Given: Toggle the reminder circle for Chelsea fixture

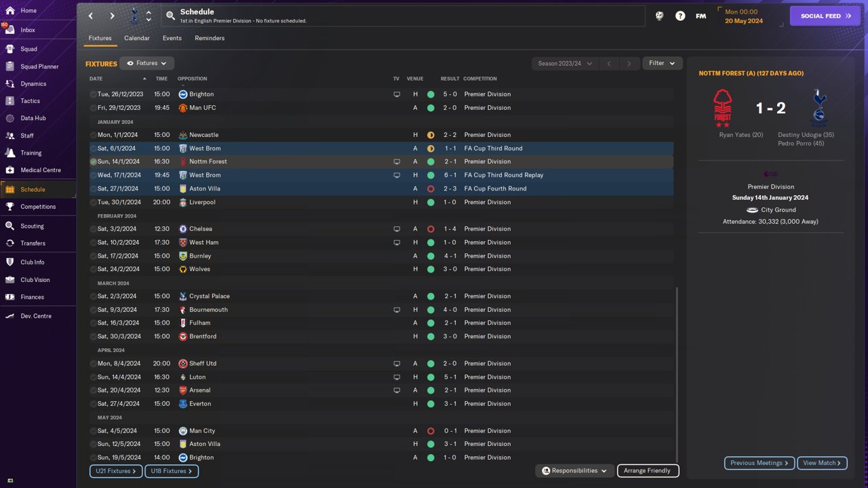Looking at the screenshot, I should tap(94, 229).
